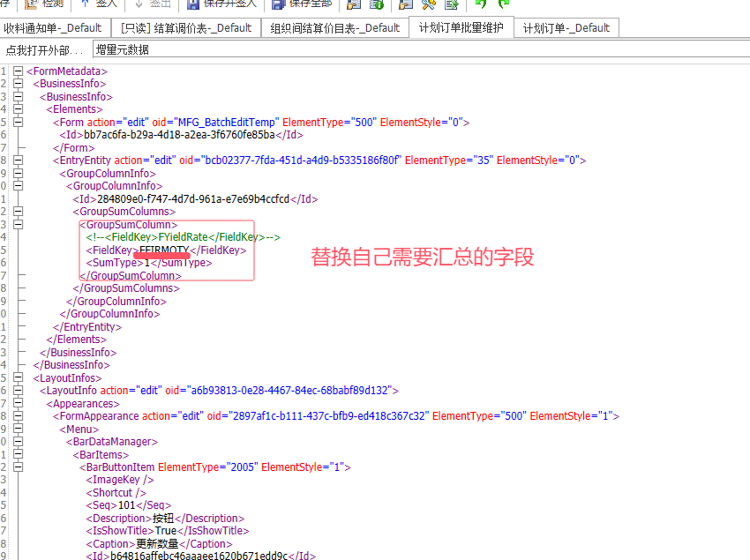Collapse the LayoutInfos XML node
Image resolution: width=750 pixels, height=560 pixels.
(18, 377)
